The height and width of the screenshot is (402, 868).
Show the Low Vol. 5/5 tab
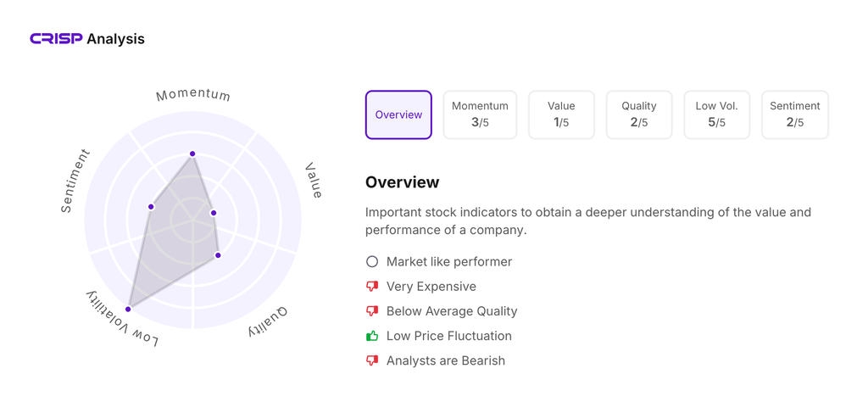716,114
